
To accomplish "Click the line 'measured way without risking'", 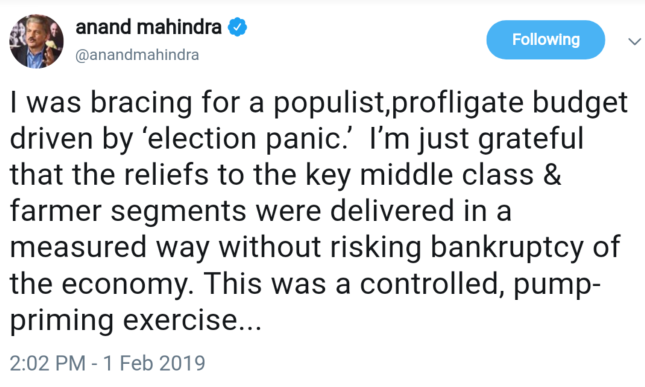I will pos(215,248).
